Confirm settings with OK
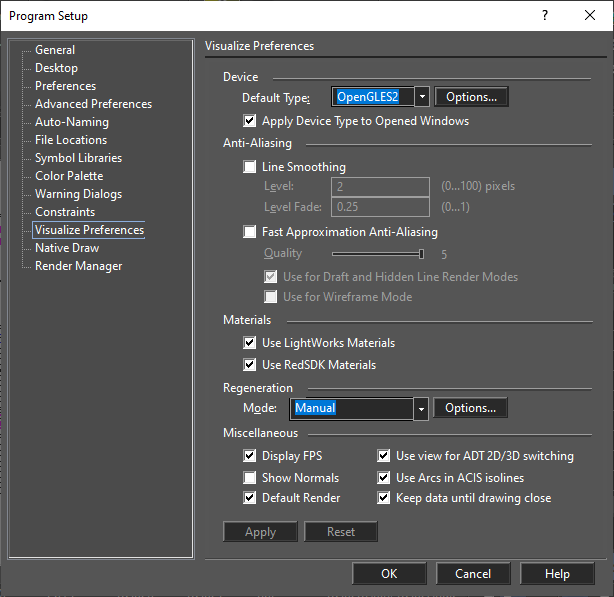Screen dimensions: 614x597 [x=389, y=574]
